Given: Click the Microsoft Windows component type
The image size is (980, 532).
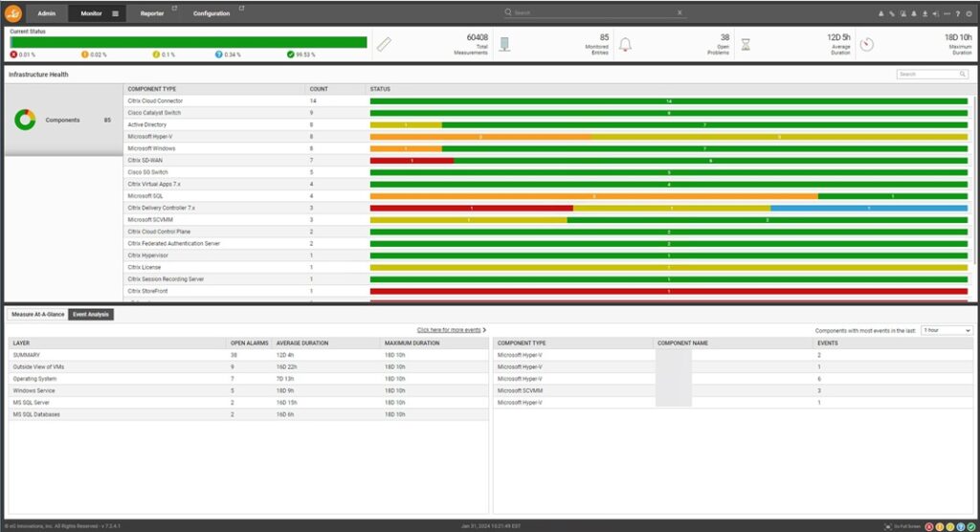Looking at the screenshot, I should pyautogui.click(x=151, y=148).
